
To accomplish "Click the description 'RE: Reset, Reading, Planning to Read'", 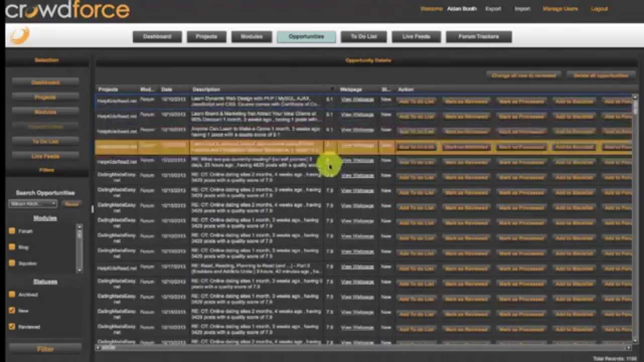I will (x=257, y=268).
